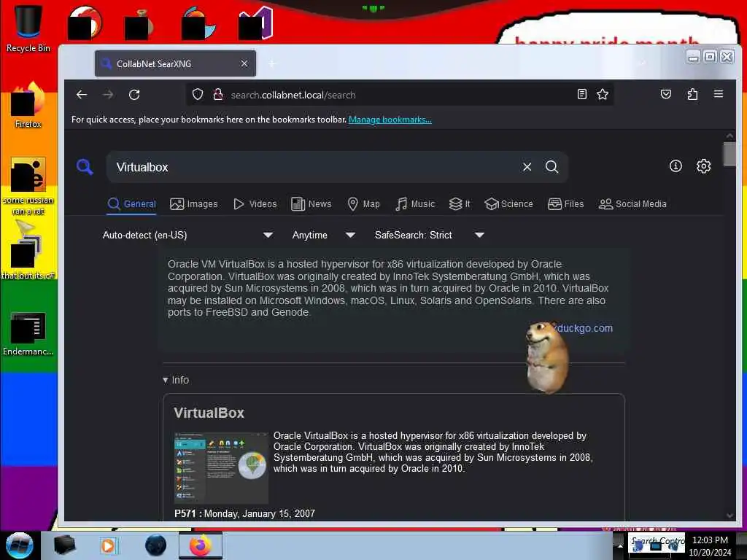Screen dimensions: 747x560
Task: Open the black box taskbar icon
Action: (x=65, y=545)
